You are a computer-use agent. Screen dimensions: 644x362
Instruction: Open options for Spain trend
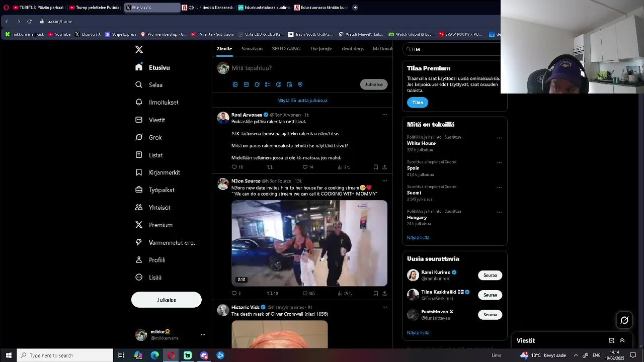(500, 162)
